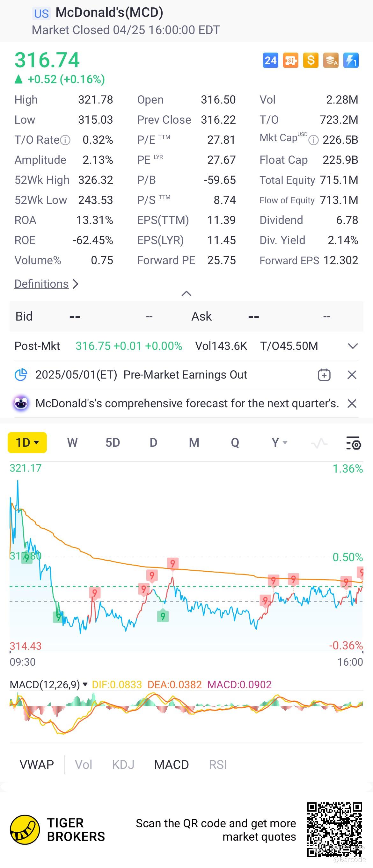Select the RSI indicator tab
Viewport: 373px width, 868px height.
pyautogui.click(x=217, y=764)
